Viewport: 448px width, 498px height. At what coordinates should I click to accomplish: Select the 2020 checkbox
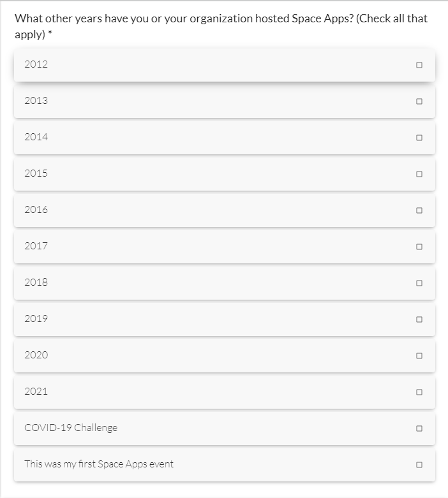(x=419, y=356)
